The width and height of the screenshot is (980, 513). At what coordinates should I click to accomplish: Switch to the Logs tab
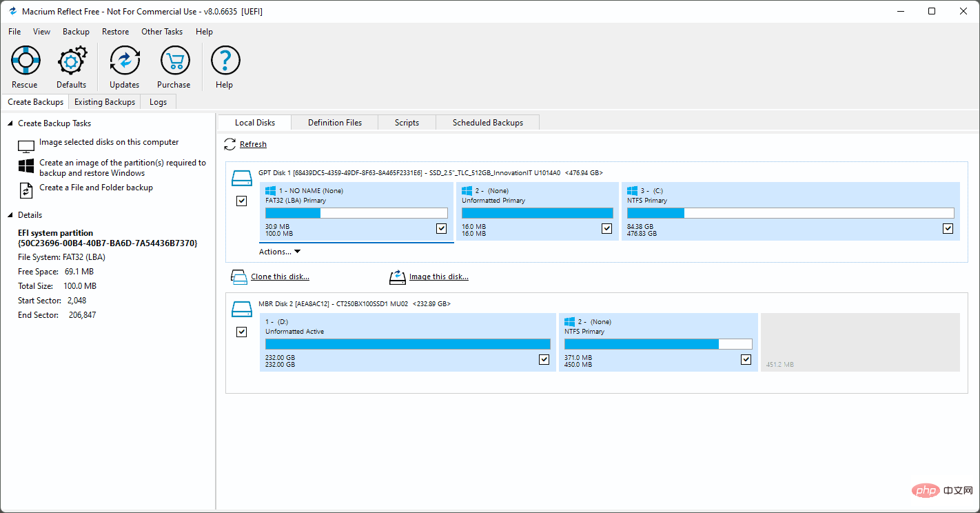(x=159, y=102)
